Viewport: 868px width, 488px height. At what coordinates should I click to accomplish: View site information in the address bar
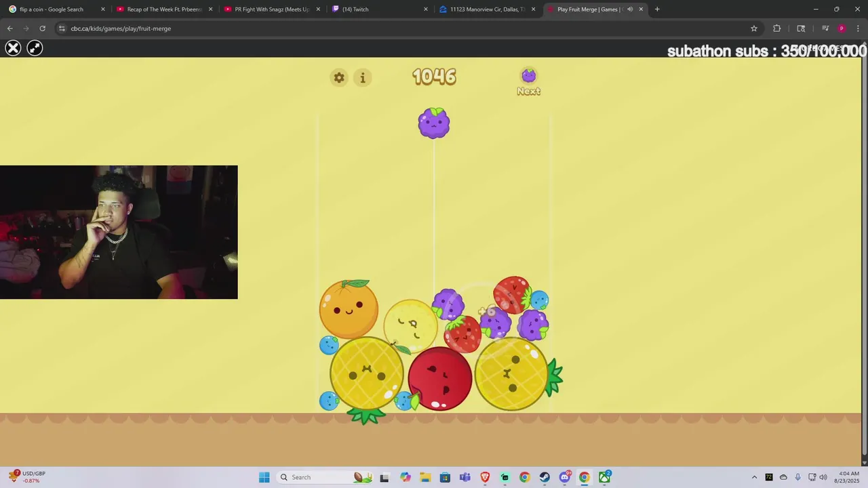(62, 28)
